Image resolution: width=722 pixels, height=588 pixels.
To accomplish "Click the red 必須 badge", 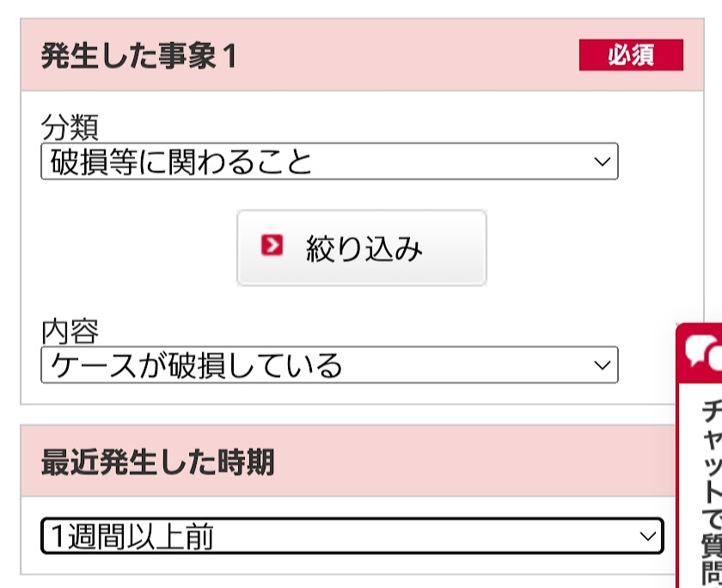I will click(x=631, y=55).
